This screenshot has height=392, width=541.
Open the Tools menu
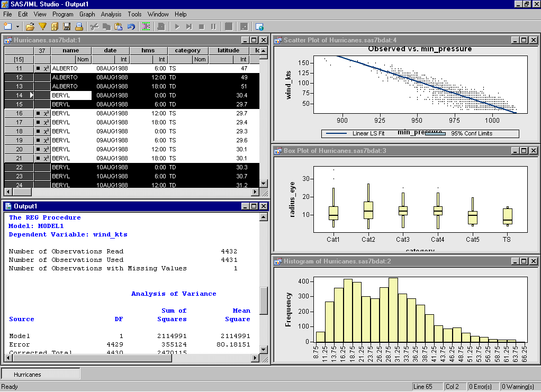tap(134, 14)
